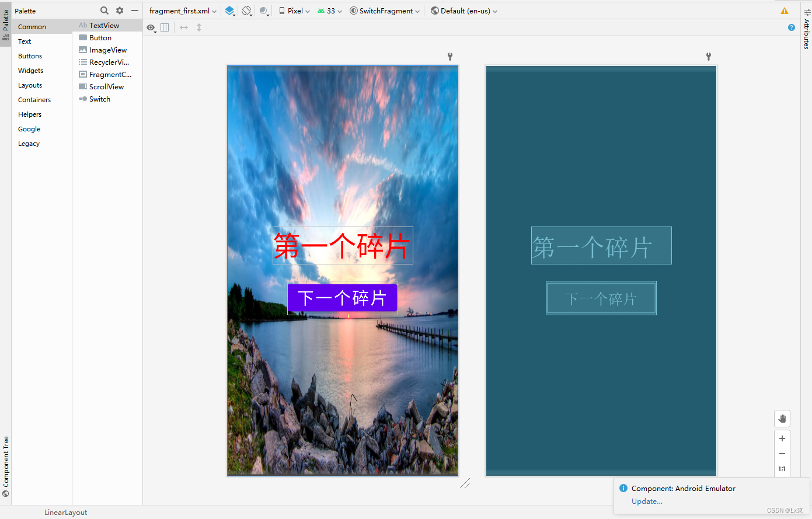Open the API 33 dropdown
Viewport: 812px width, 519px height.
coord(329,10)
